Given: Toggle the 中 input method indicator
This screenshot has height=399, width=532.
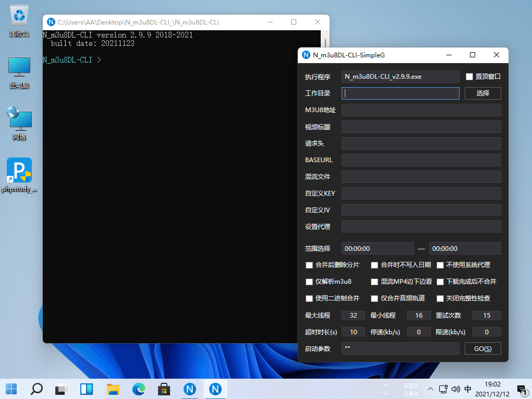Looking at the screenshot, I should tap(467, 389).
